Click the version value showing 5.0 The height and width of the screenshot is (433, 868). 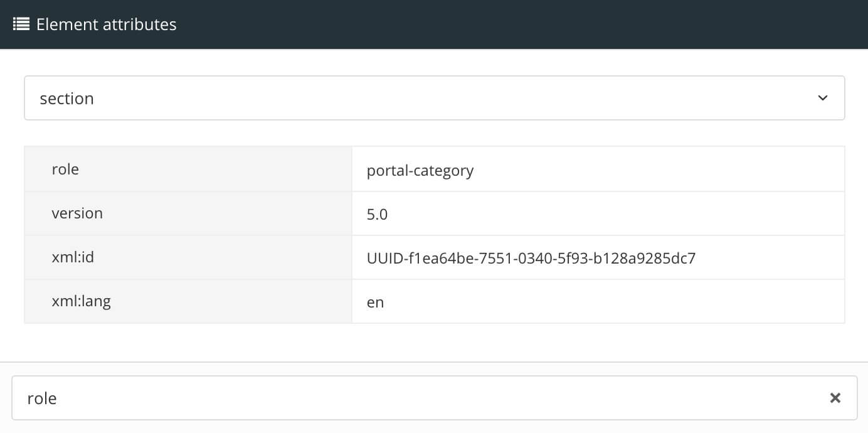(378, 214)
